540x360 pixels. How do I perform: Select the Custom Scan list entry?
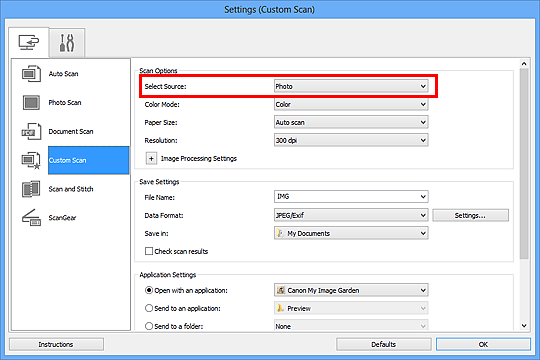[89, 160]
